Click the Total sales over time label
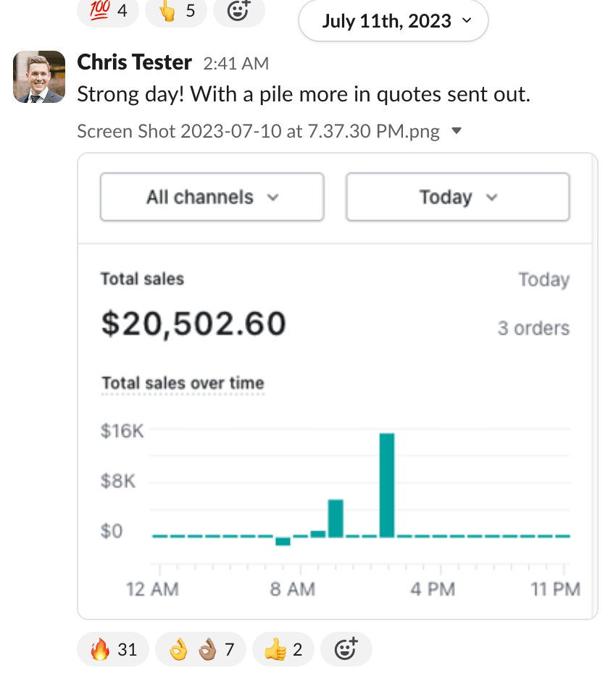The image size is (616, 681). (183, 383)
